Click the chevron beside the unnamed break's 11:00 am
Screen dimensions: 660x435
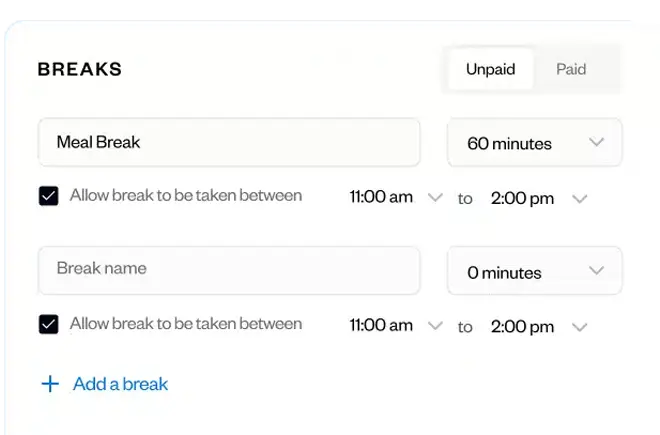[x=435, y=326]
